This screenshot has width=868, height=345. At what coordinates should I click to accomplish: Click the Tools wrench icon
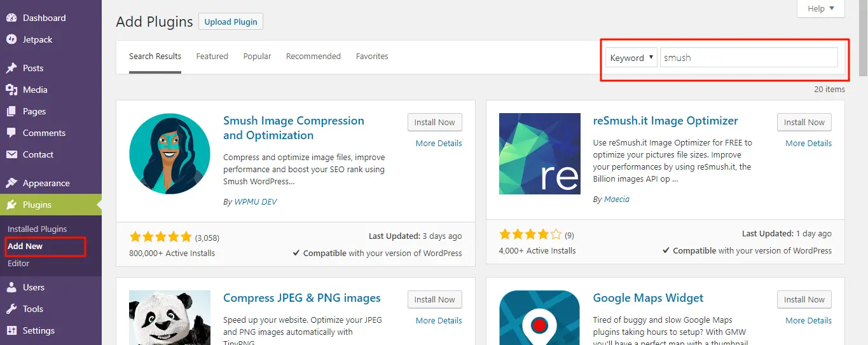pos(11,309)
